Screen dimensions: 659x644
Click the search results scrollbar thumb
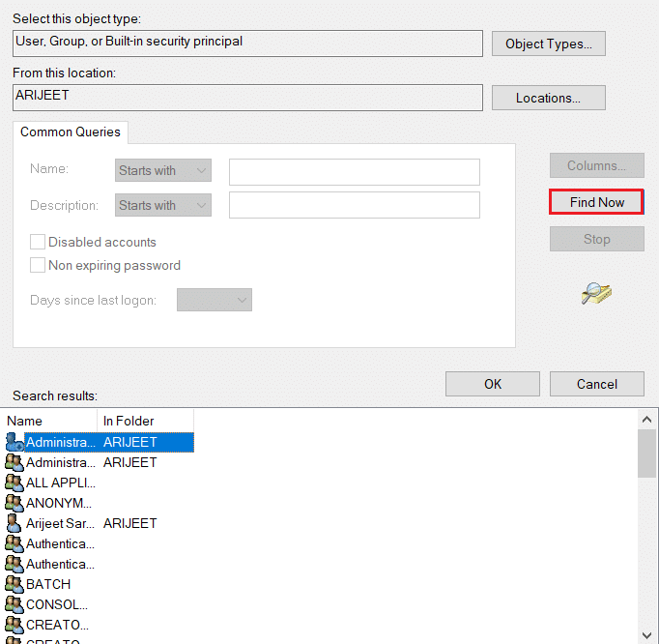click(646, 454)
